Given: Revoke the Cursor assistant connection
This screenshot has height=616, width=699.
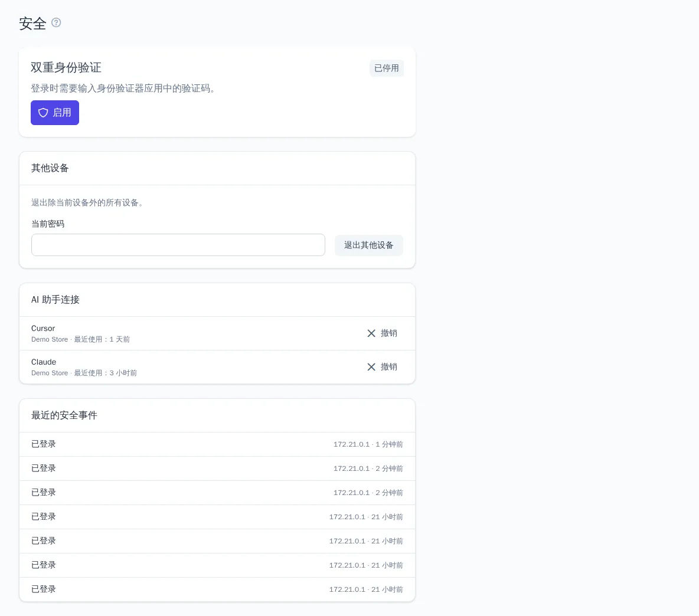Looking at the screenshot, I should point(382,333).
